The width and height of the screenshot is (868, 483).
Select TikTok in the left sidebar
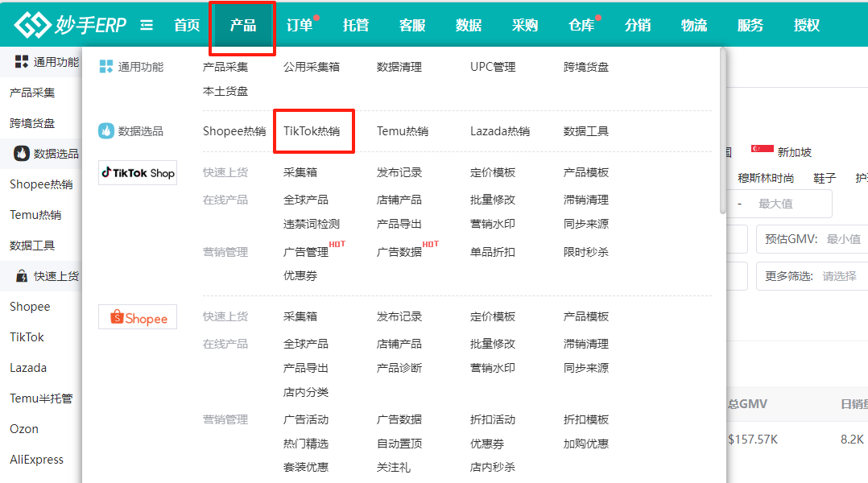click(27, 337)
